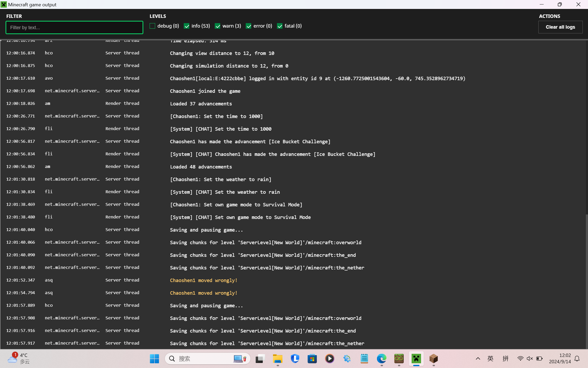Screen dimensions: 588x368
Task: Open the media player taskbar icon
Action: [329, 359]
